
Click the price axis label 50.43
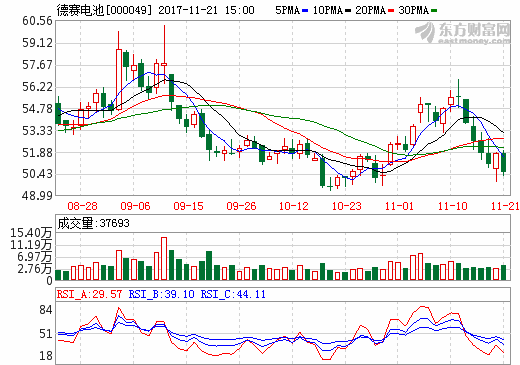[x=37, y=174]
